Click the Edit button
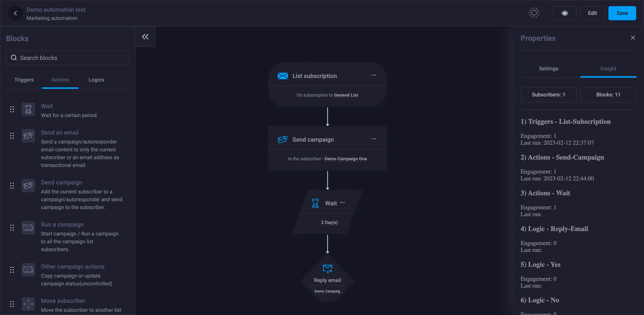This screenshot has height=315, width=644. point(592,13)
